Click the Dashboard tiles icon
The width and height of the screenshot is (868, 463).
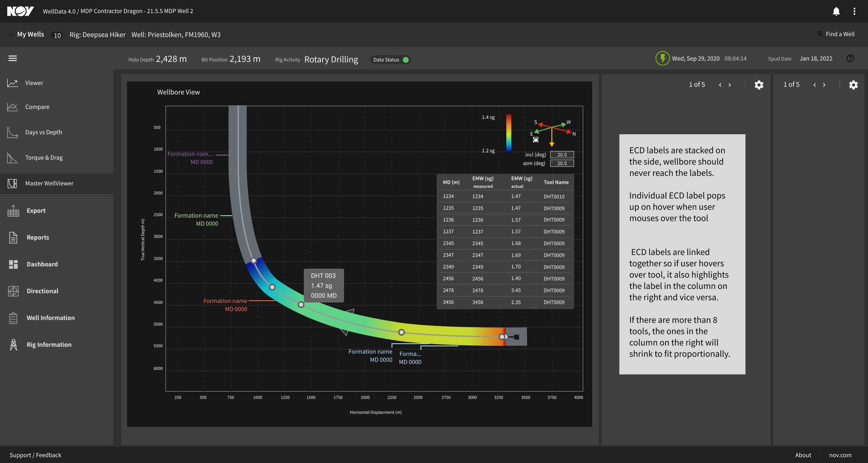tap(13, 264)
